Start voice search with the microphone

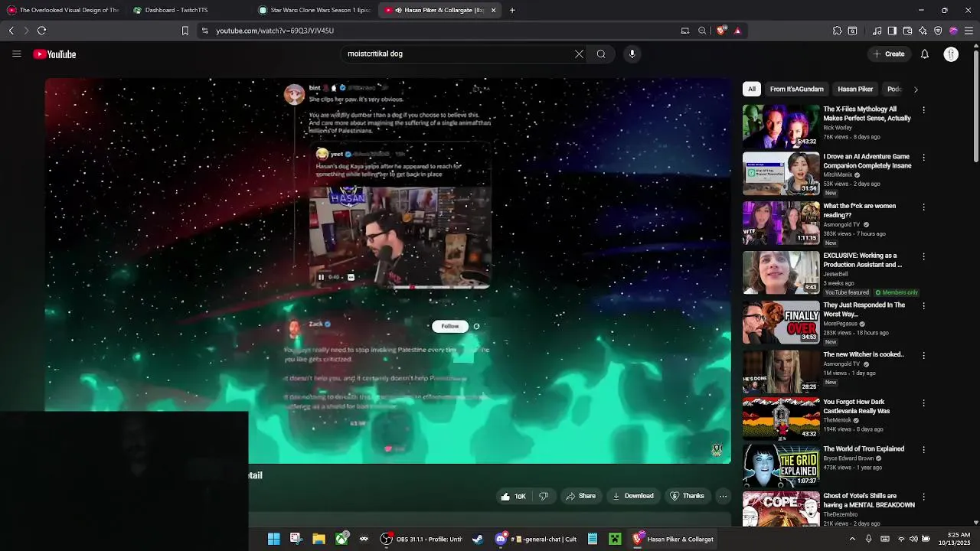tap(632, 54)
